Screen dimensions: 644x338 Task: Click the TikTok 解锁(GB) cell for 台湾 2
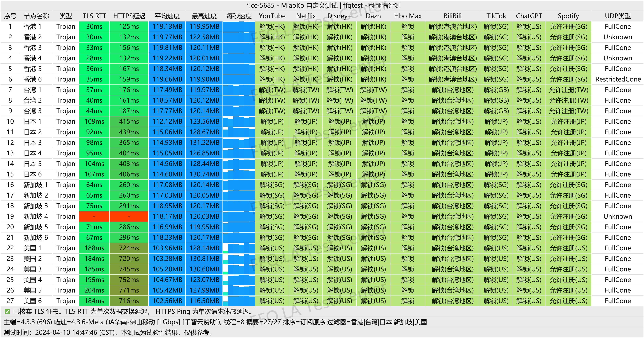pos(496,100)
